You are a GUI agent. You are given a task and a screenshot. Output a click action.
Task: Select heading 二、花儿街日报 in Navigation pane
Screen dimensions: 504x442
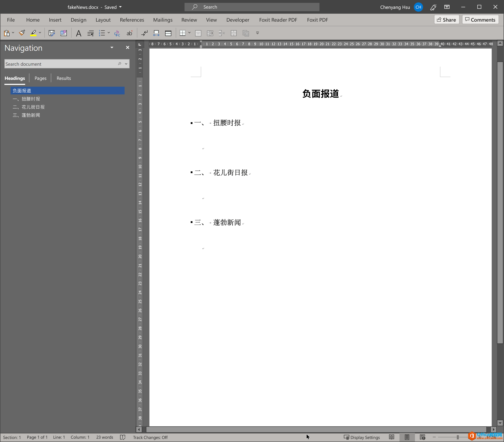(x=29, y=107)
